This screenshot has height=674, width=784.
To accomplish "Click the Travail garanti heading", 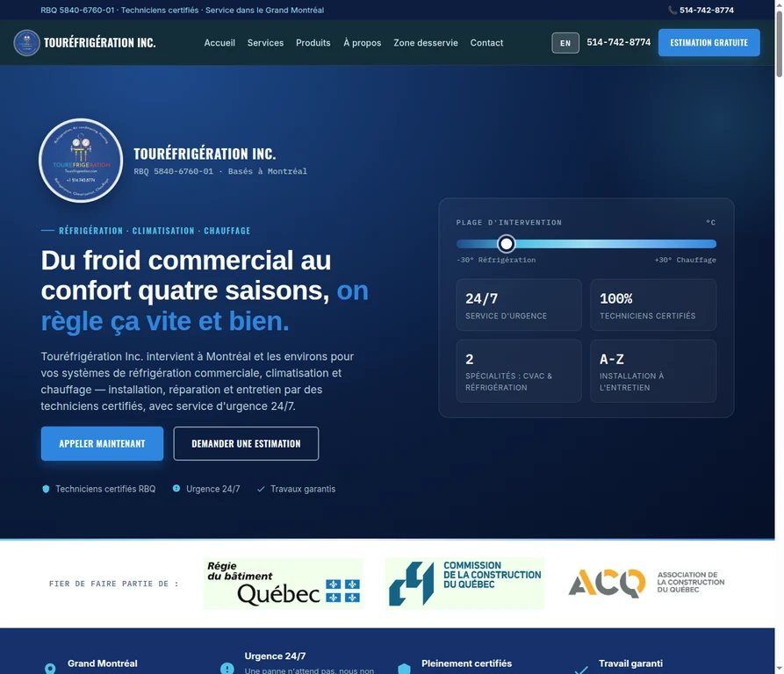I will pyautogui.click(x=630, y=663).
